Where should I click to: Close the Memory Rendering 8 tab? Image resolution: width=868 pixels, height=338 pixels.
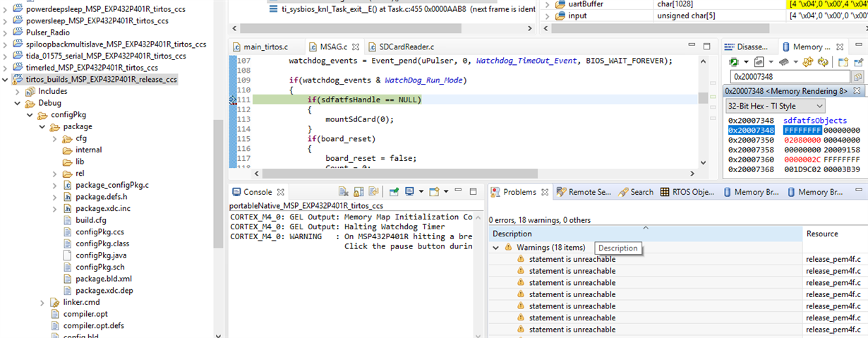point(855,92)
